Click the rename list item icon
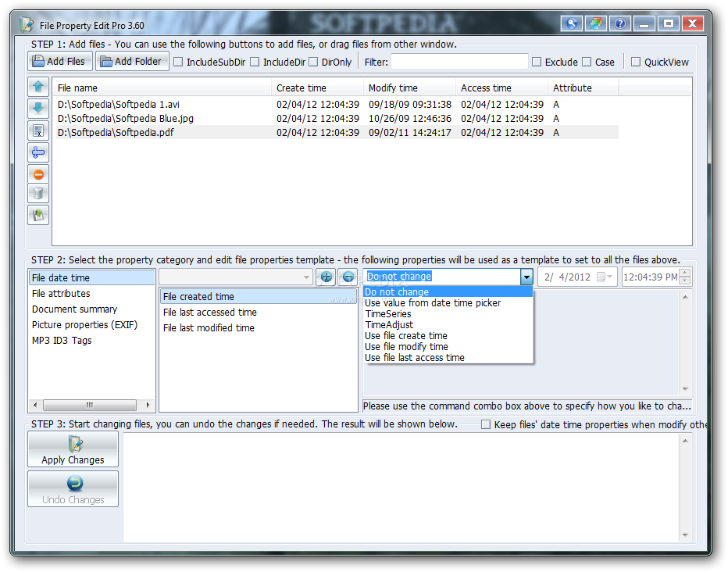728x572 pixels. pyautogui.click(x=38, y=130)
